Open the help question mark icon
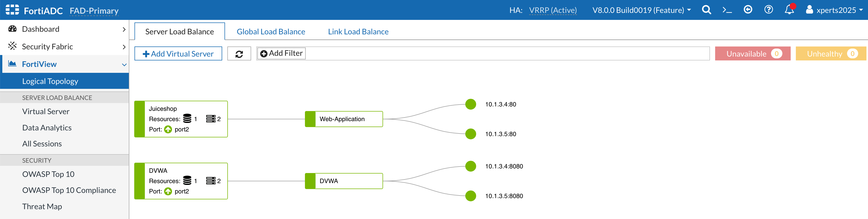This screenshot has height=219, width=868. tap(768, 10)
